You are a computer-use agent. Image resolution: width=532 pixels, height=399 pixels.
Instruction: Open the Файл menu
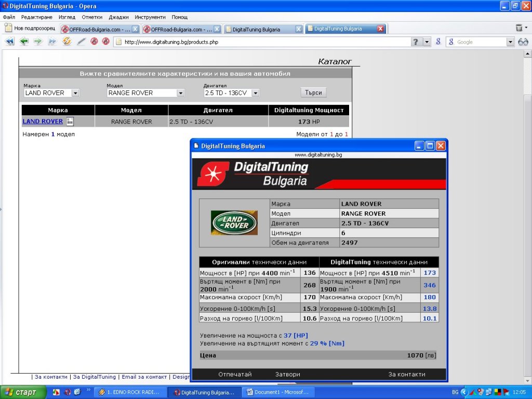pos(9,17)
